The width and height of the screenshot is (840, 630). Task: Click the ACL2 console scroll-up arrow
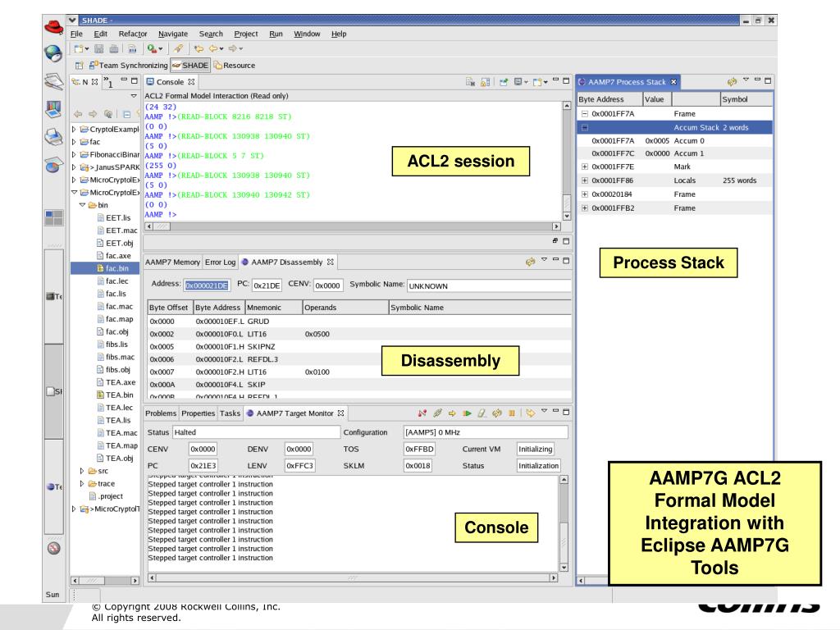[567, 106]
